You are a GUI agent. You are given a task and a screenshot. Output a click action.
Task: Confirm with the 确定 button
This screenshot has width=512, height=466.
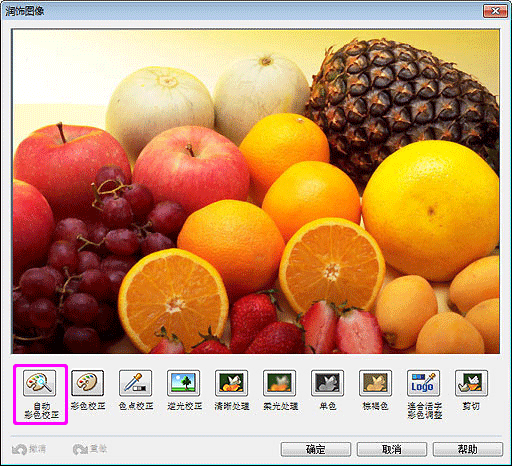316,449
